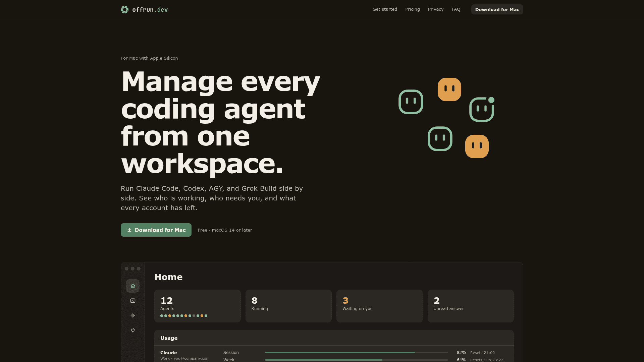This screenshot has height=362, width=644.
Task: Open the FAQ nav link
Action: pyautogui.click(x=456, y=9)
